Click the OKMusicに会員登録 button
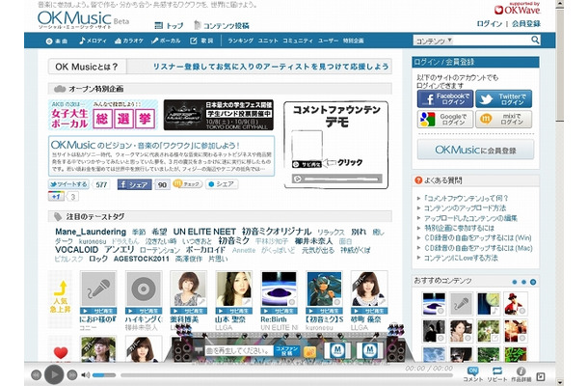This screenshot has width=588, height=386. [475, 150]
